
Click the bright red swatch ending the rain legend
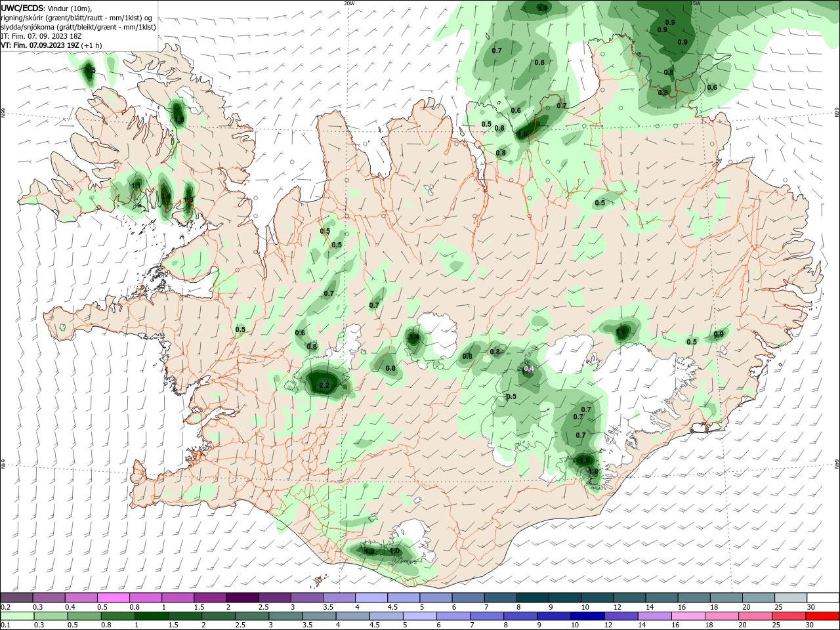[x=822, y=617]
